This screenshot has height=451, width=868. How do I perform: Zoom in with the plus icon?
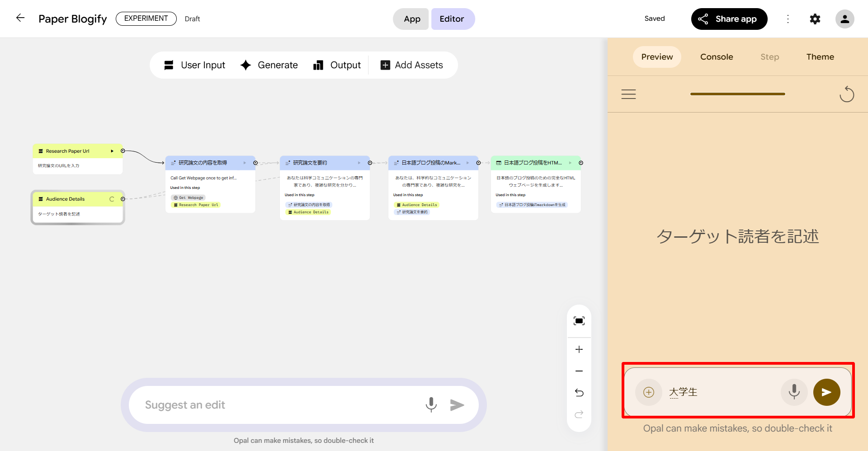[x=579, y=349]
